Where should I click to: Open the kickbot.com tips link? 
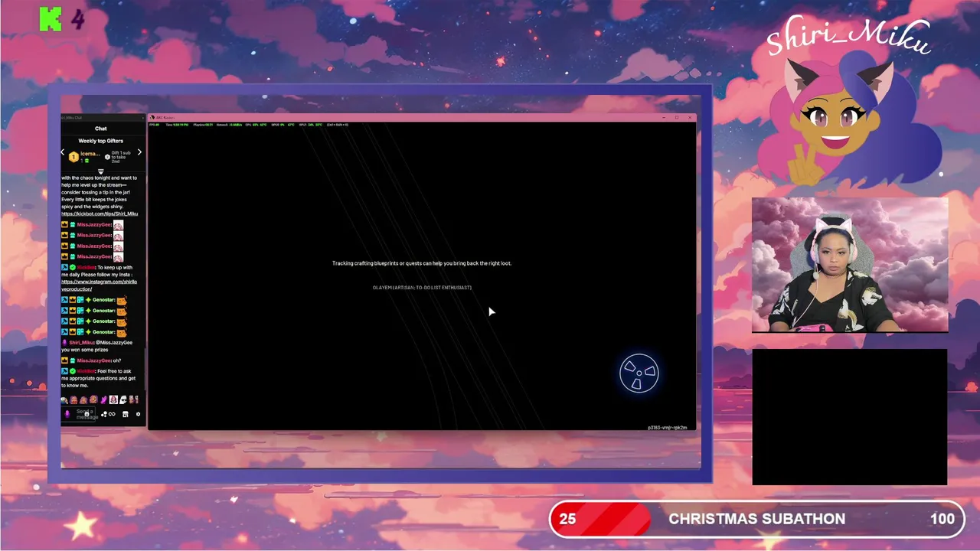click(x=100, y=214)
